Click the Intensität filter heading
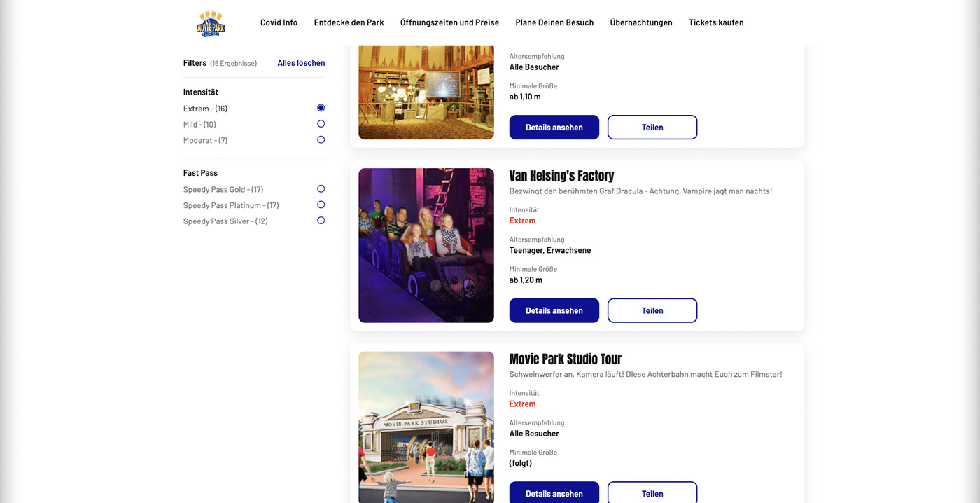Viewport: 980px width, 503px height. click(x=201, y=92)
